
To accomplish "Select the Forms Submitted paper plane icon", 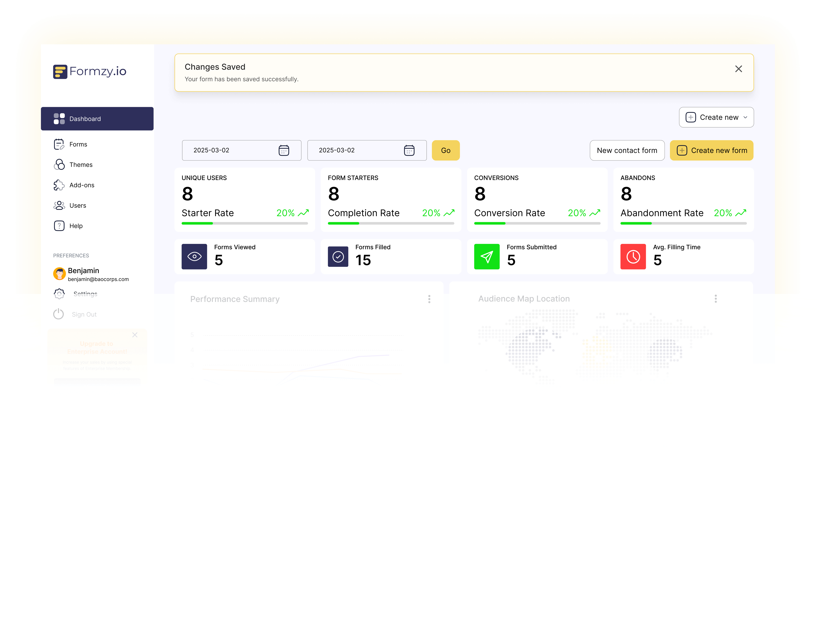I will click(x=487, y=256).
